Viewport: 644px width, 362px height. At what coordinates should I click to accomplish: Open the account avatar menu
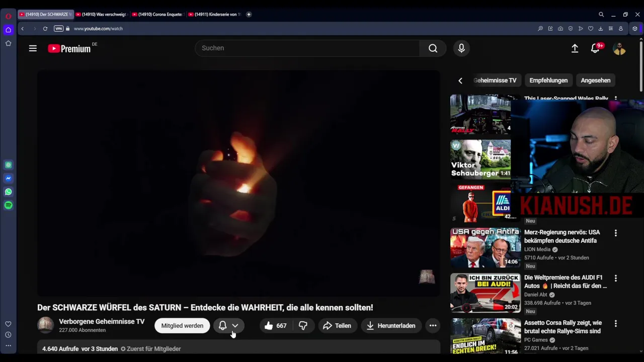click(x=619, y=48)
